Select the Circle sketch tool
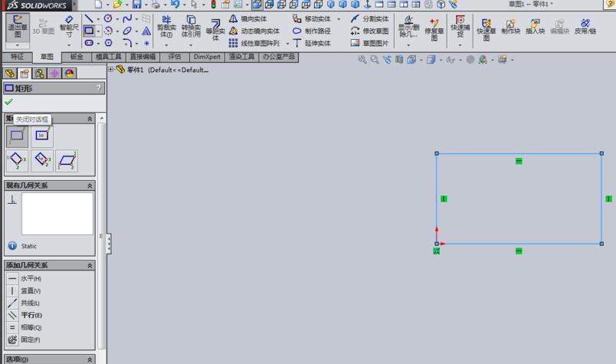 (x=108, y=18)
